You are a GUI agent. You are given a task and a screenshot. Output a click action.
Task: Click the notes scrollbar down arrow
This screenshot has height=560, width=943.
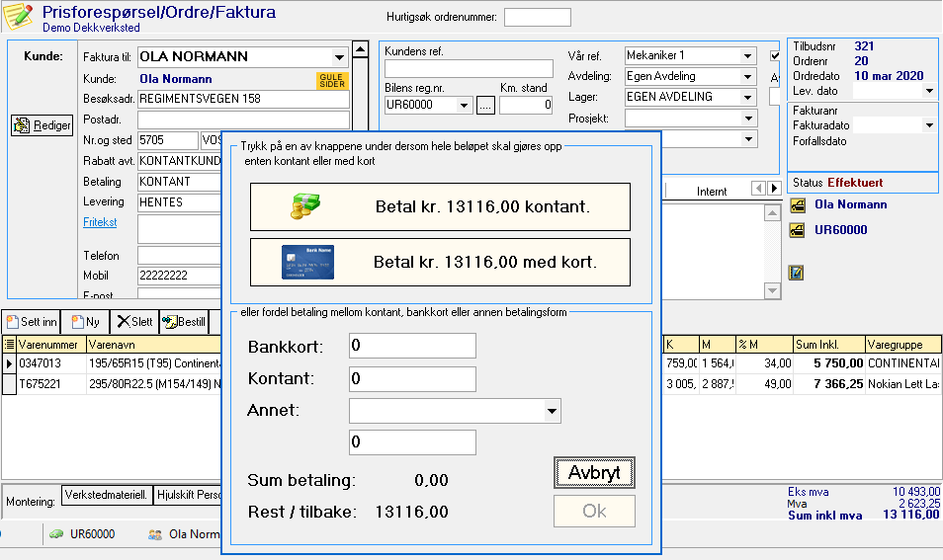click(772, 290)
